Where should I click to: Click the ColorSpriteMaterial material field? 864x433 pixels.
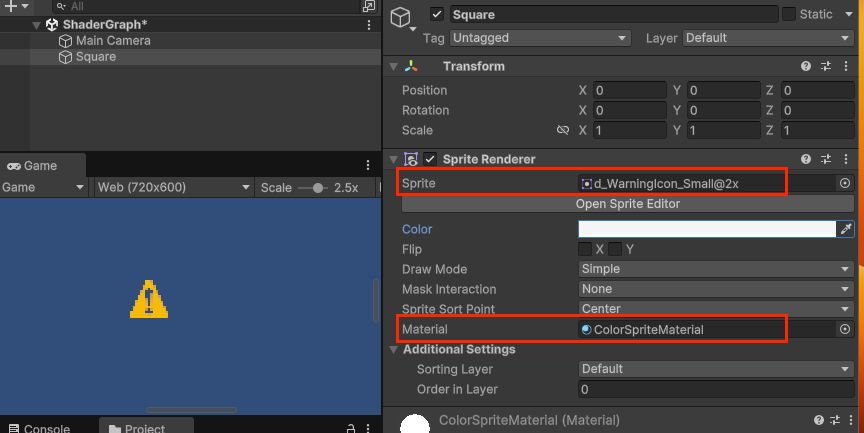707,329
